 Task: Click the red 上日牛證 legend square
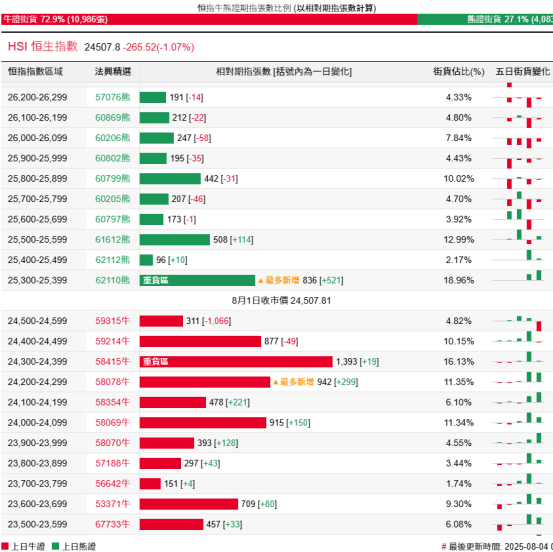click(5, 546)
